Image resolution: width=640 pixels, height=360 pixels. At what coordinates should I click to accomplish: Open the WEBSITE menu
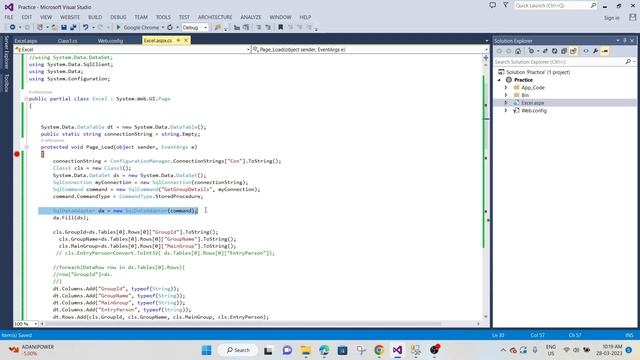tap(70, 17)
